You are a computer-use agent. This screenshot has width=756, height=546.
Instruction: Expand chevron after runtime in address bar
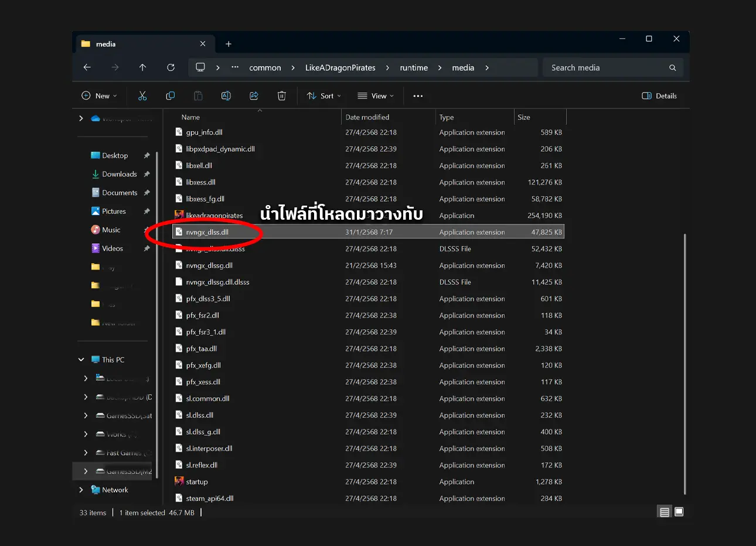[440, 68]
